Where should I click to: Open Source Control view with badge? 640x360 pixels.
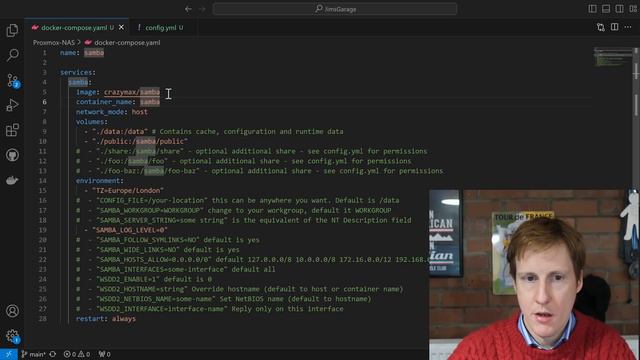point(12,80)
